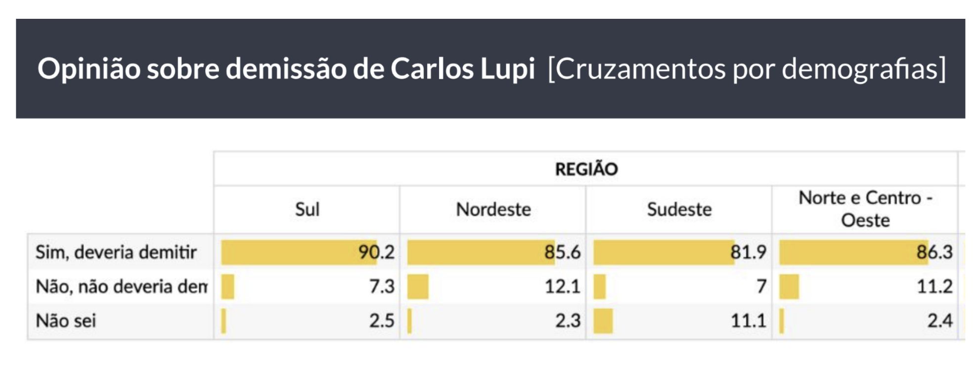Click the 85.6 bar in Nordeste column
Screen dimensions: 980x382
pos(481,252)
